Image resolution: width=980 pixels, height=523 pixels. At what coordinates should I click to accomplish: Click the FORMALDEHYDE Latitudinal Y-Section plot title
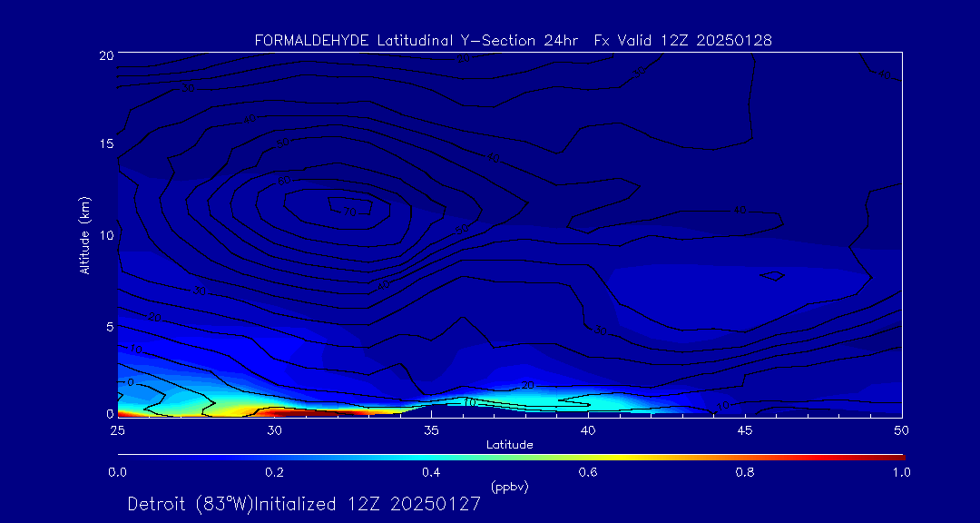(x=513, y=41)
